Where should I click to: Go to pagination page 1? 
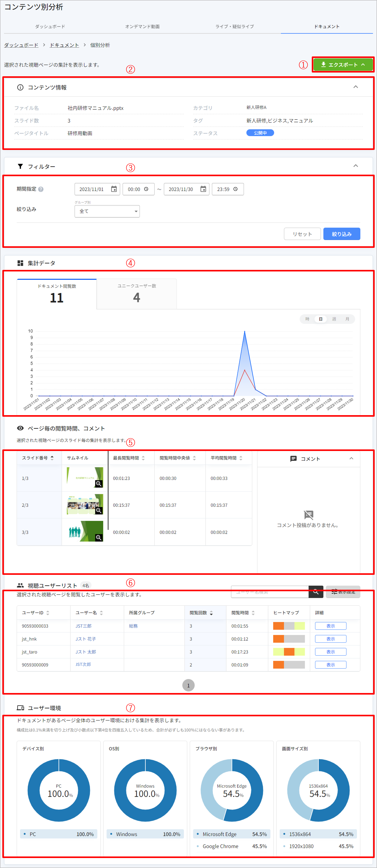coord(188,685)
